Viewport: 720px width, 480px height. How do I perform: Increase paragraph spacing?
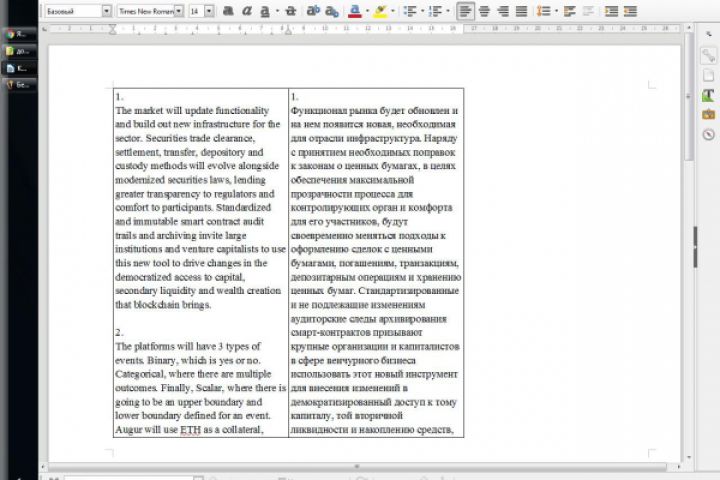click(569, 11)
